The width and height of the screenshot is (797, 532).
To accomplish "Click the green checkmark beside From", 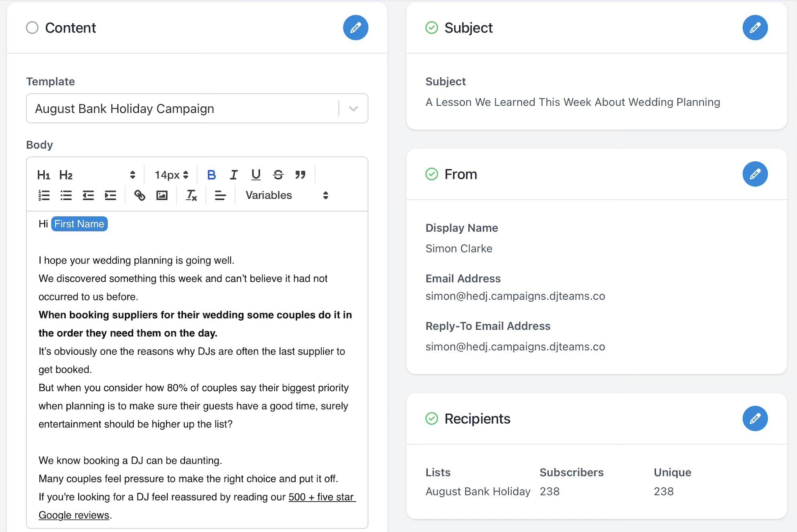I will click(431, 174).
